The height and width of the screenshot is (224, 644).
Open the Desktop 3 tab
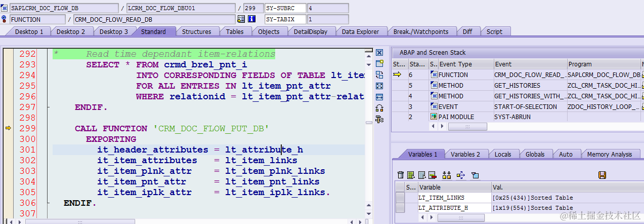tap(113, 31)
